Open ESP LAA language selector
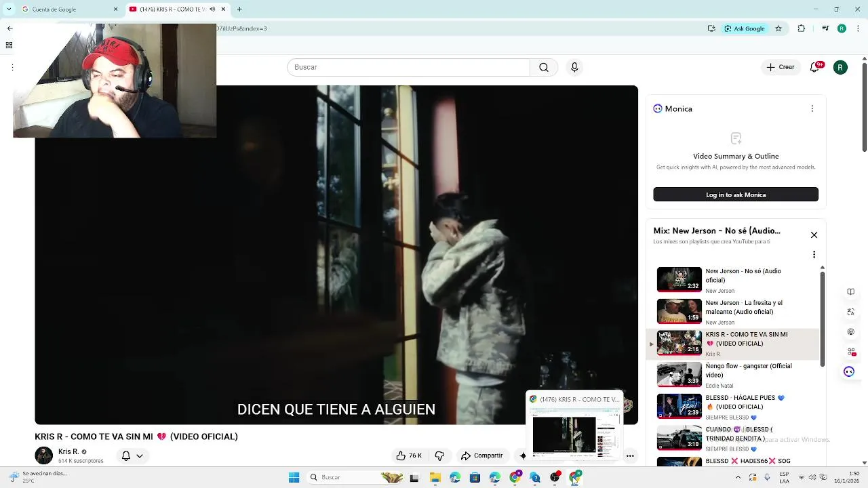Viewport: 868px width, 488px height. 785,477
